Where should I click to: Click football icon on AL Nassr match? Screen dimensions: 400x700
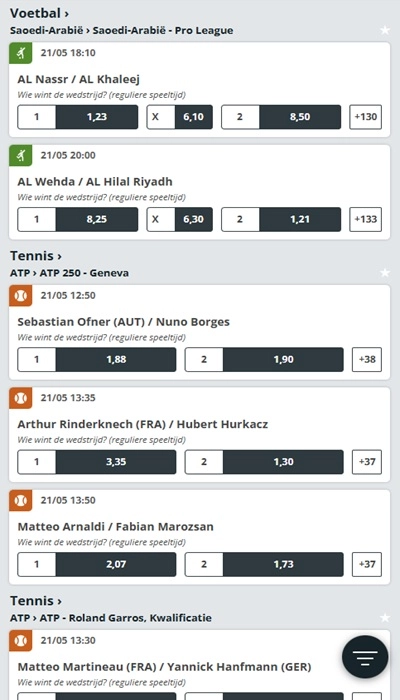(21, 54)
